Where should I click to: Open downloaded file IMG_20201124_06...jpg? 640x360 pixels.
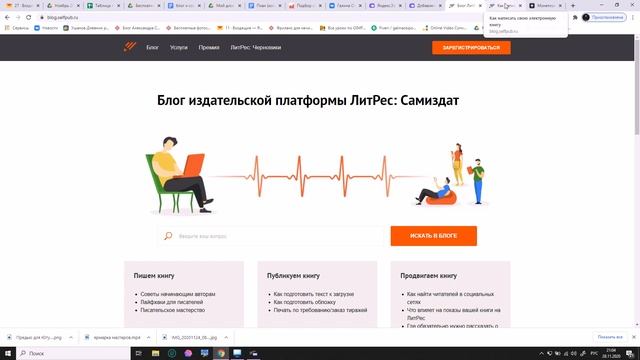(x=190, y=338)
